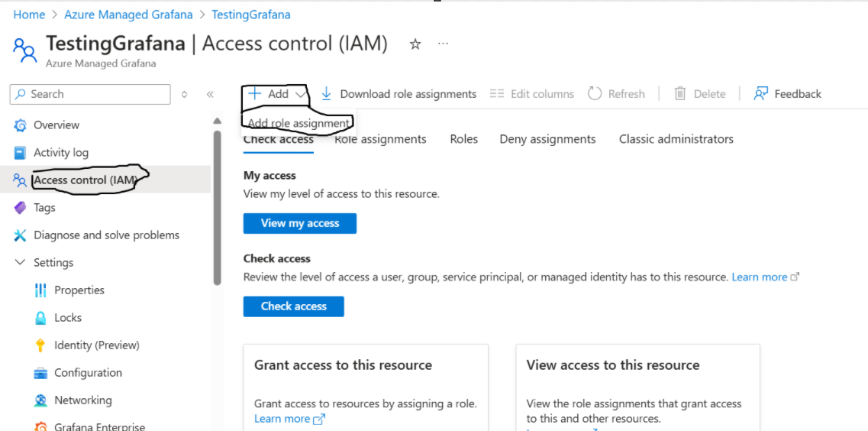The image size is (868, 431).
Task: Click the View my access button
Action: point(300,223)
